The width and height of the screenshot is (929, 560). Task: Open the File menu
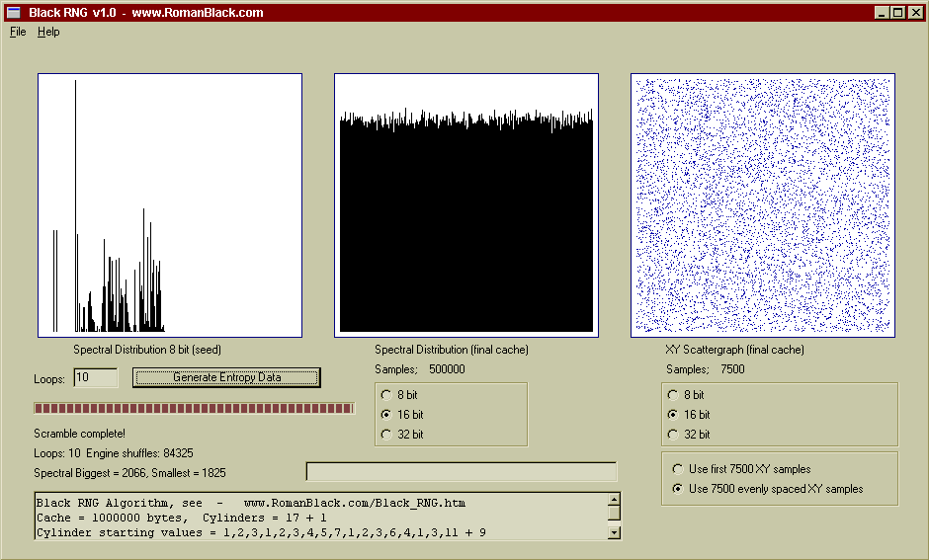(18, 32)
